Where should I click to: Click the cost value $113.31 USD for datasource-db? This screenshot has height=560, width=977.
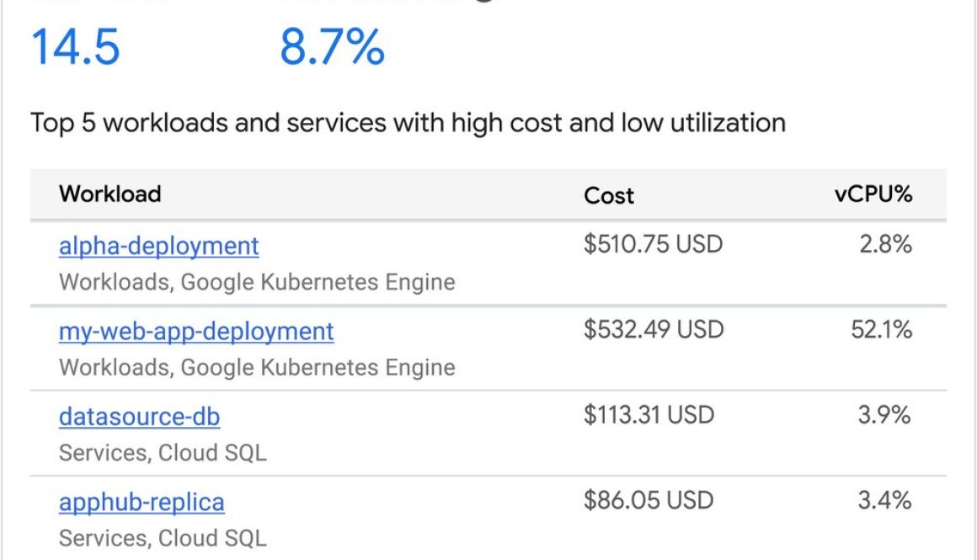(x=649, y=414)
